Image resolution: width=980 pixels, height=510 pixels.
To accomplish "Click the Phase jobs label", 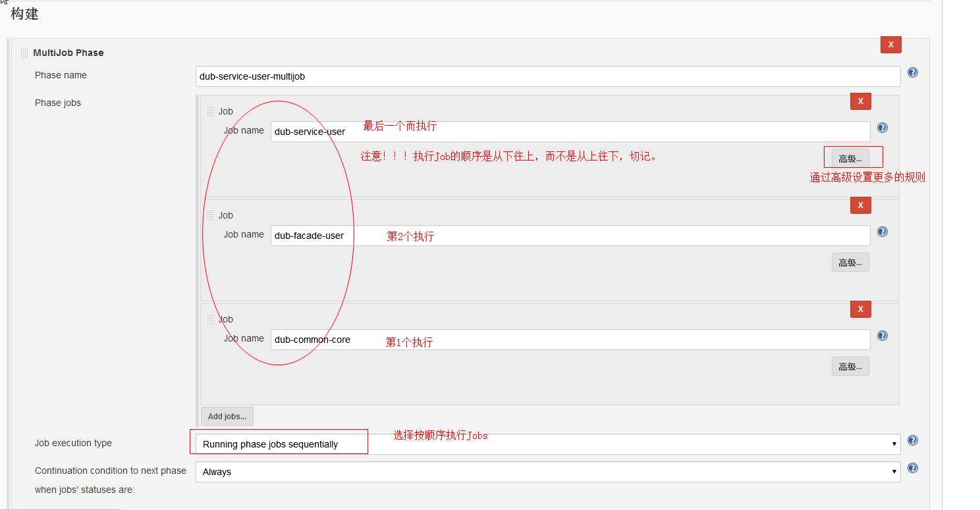I will coord(58,103).
